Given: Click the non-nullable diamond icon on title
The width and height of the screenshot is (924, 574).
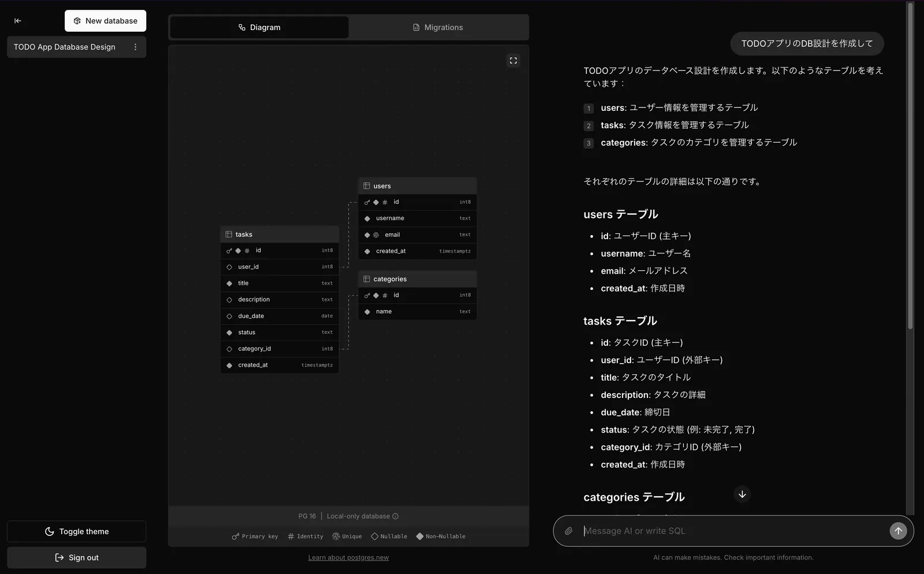Looking at the screenshot, I should [229, 284].
